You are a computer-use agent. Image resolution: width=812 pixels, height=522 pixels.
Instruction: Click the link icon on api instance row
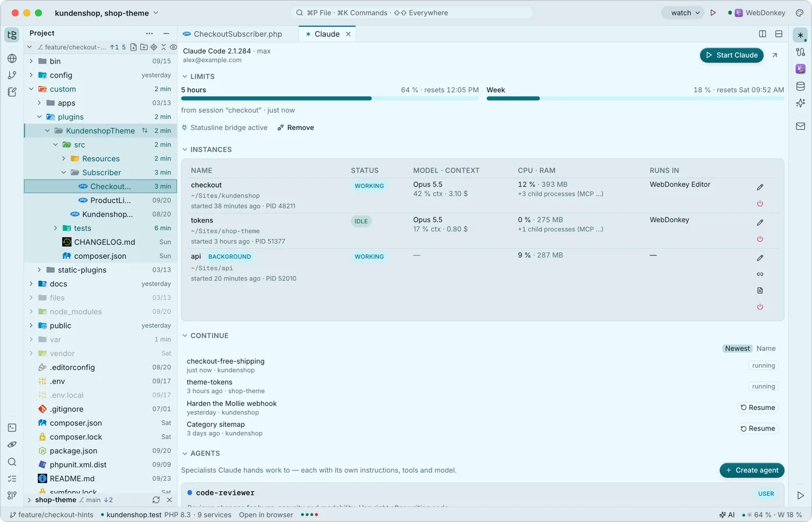[760, 274]
